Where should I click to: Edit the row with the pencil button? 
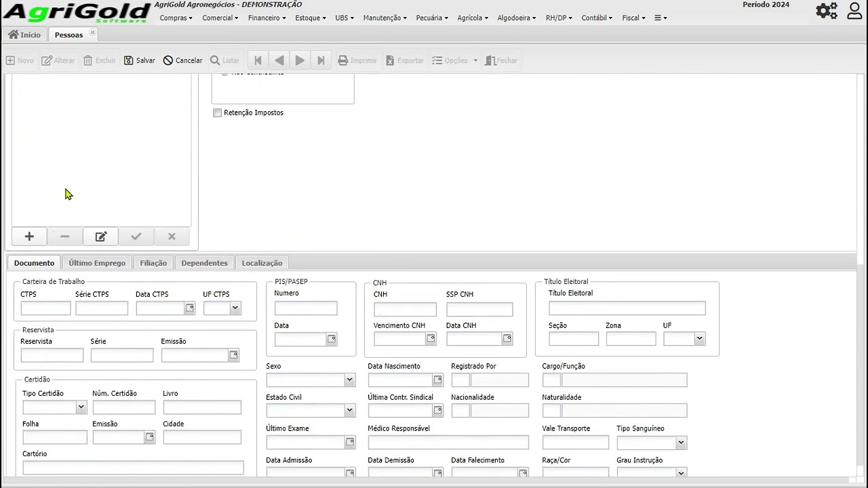101,237
